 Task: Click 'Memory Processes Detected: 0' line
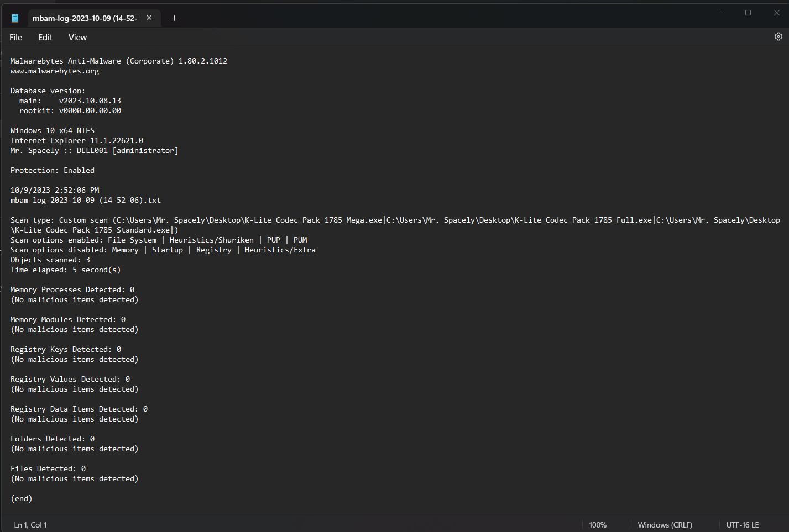point(72,289)
